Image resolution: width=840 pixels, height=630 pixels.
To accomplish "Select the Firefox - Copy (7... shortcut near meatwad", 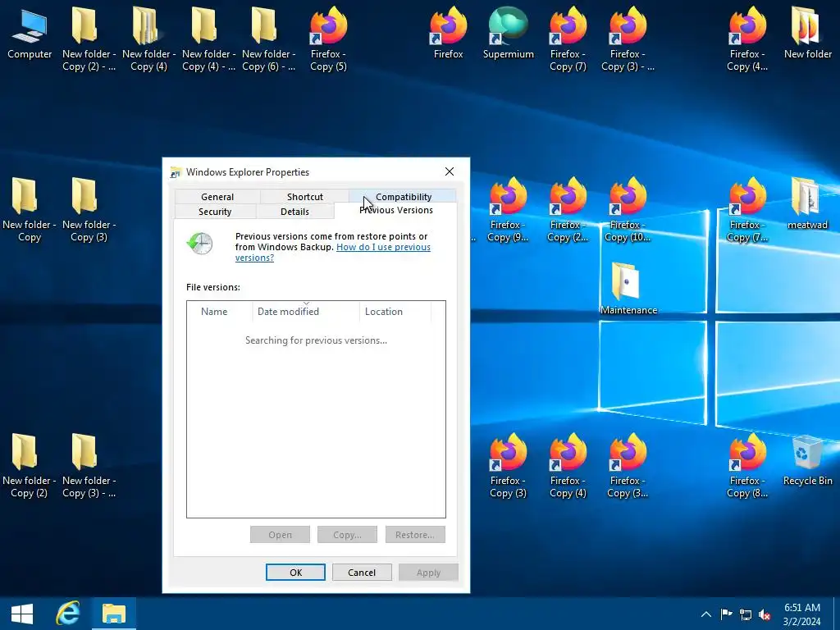I will tap(747, 209).
